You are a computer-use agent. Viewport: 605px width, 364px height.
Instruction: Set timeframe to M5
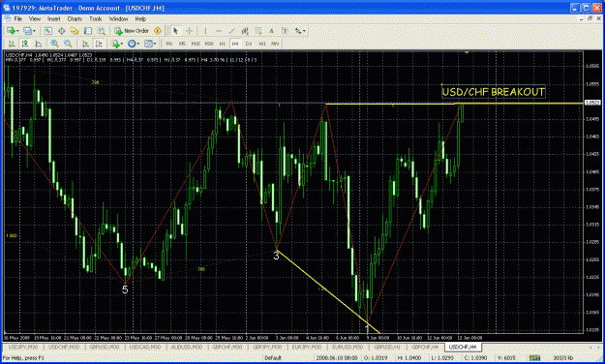tap(182, 44)
